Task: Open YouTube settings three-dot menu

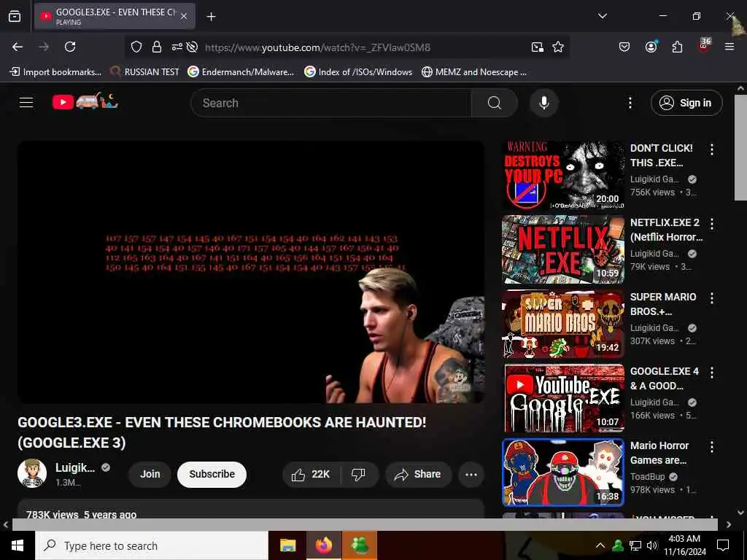Action: coord(630,103)
